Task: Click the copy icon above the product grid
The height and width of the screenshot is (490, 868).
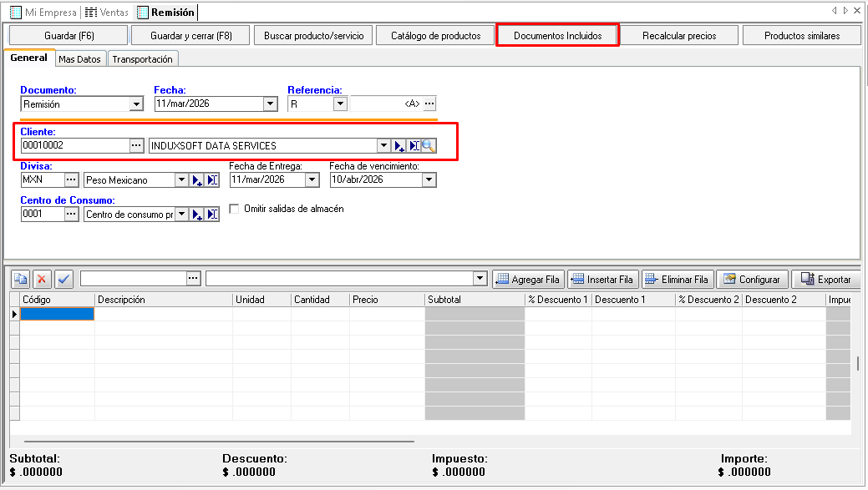Action: 21,279
